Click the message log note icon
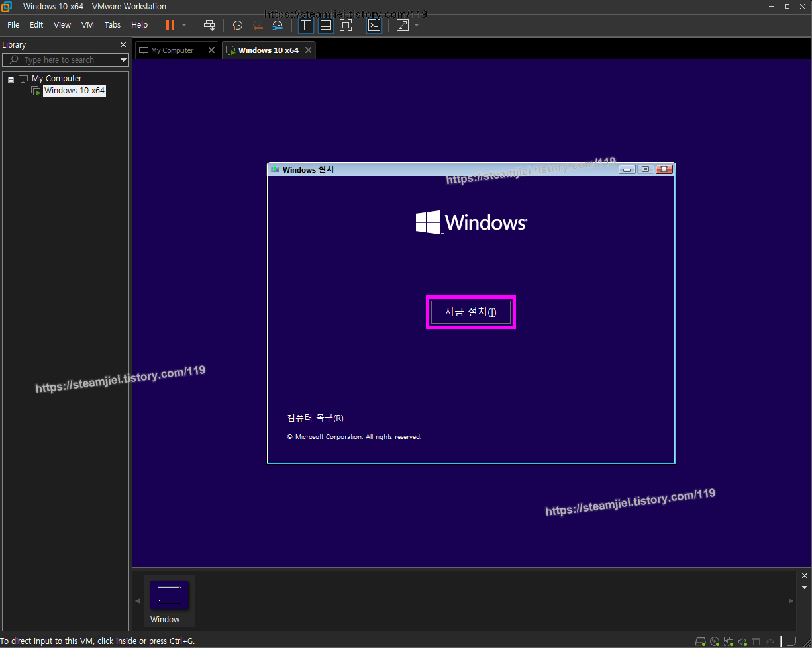The width and height of the screenshot is (812, 648). point(791,641)
